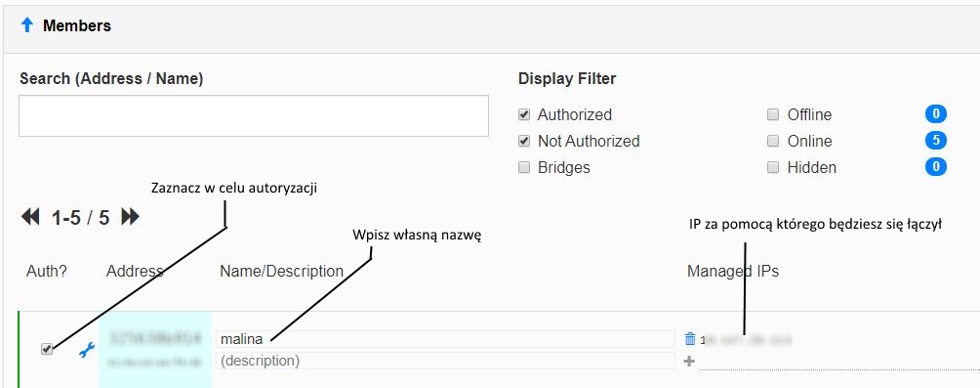Add a managed IP with plus icon

click(689, 361)
